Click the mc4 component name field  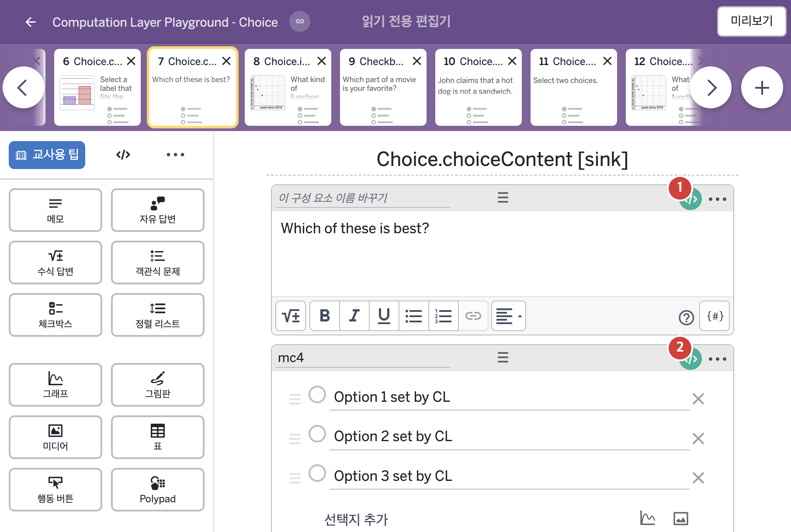[x=364, y=358]
